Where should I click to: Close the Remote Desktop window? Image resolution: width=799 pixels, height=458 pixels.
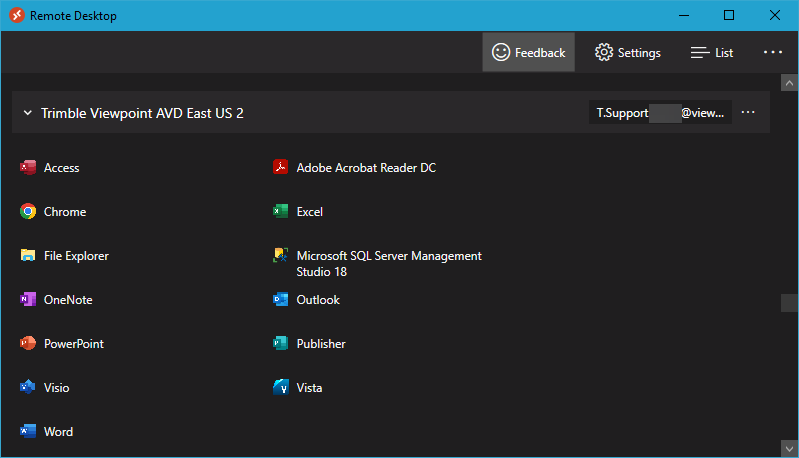(775, 15)
